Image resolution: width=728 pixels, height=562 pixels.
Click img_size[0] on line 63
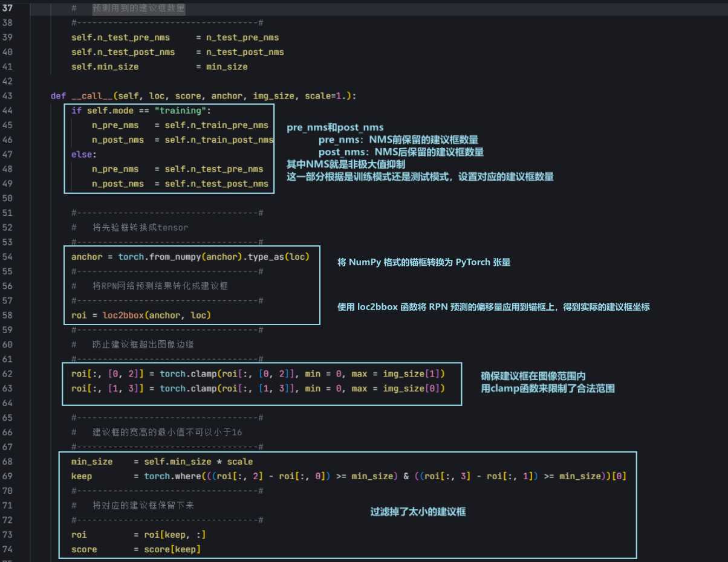click(x=412, y=388)
